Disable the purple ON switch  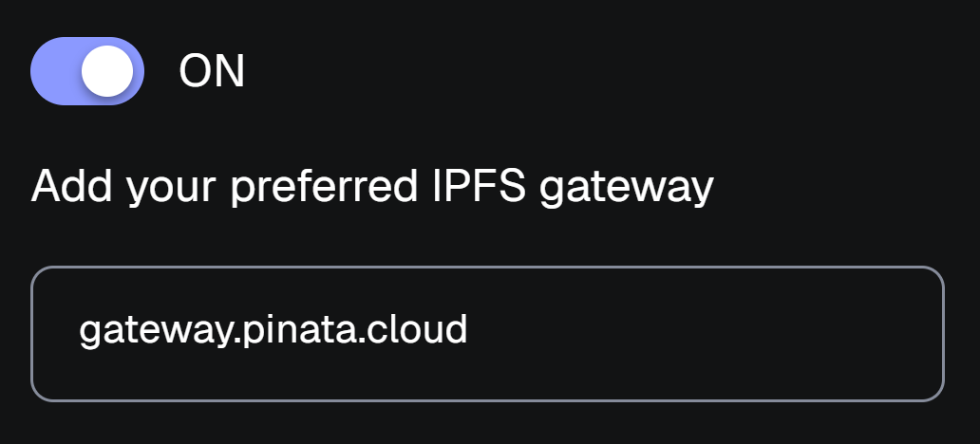point(87,71)
